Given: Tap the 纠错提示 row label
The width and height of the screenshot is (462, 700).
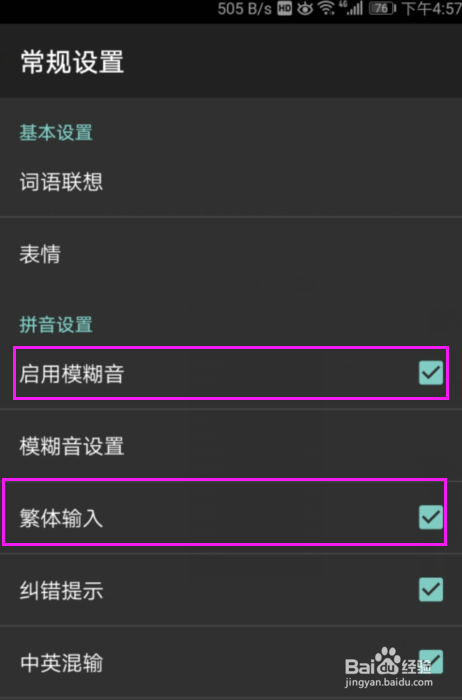Looking at the screenshot, I should point(61,591).
